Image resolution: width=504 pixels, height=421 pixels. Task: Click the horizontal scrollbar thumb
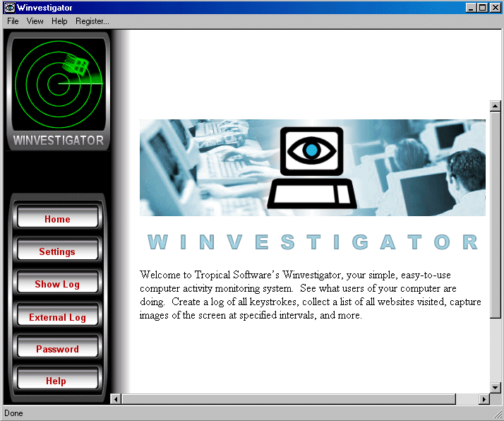[x=288, y=399]
